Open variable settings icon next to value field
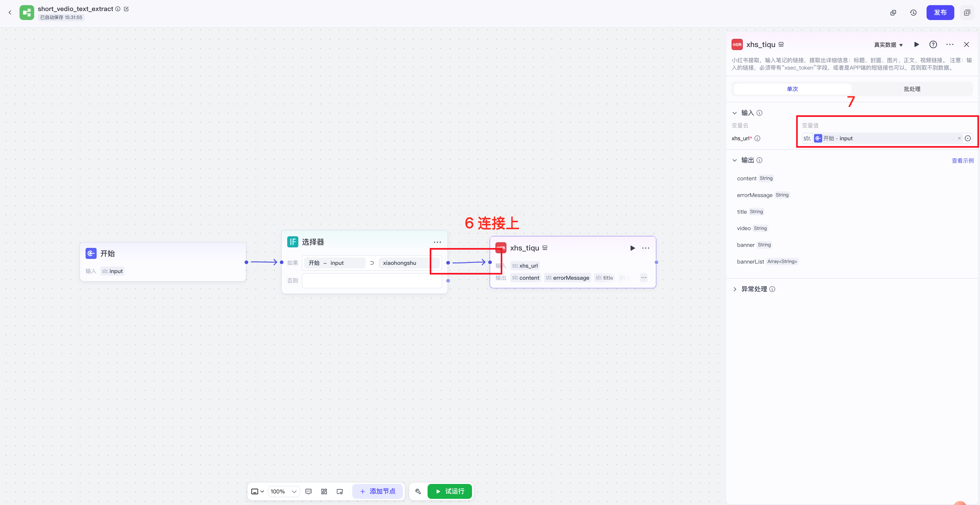 click(x=968, y=138)
